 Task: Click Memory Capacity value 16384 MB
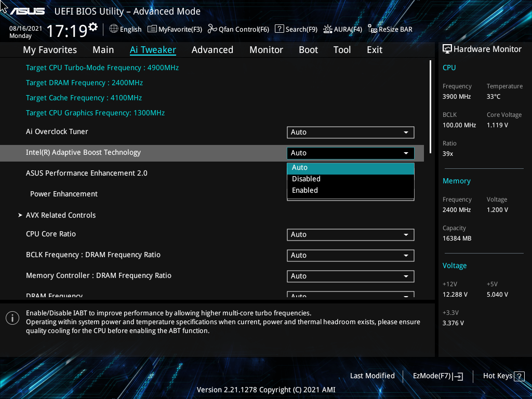(x=457, y=238)
